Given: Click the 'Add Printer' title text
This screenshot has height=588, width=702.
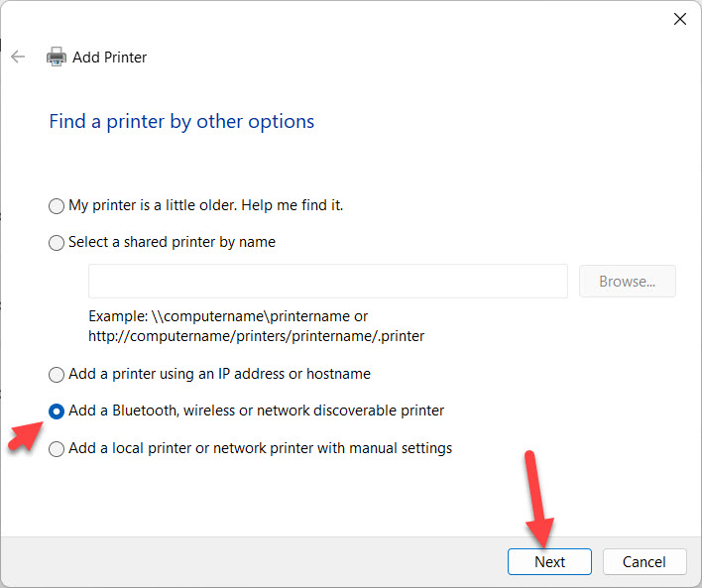Looking at the screenshot, I should (110, 58).
